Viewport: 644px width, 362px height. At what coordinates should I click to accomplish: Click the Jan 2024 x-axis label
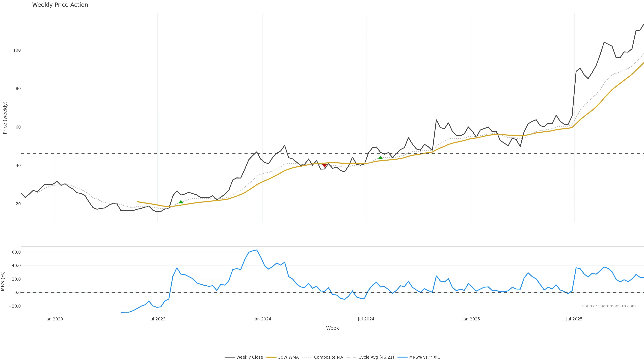coord(262,319)
